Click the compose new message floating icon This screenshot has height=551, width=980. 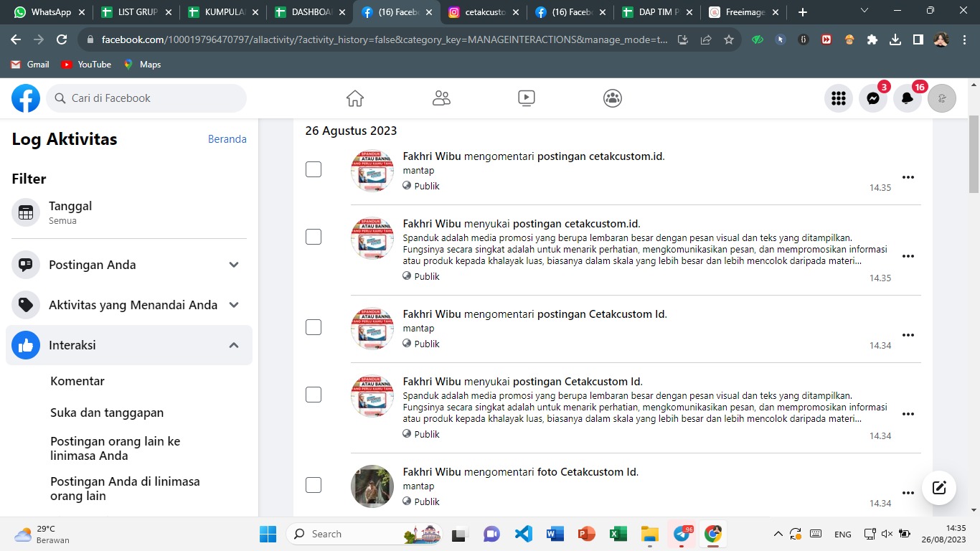click(x=939, y=489)
